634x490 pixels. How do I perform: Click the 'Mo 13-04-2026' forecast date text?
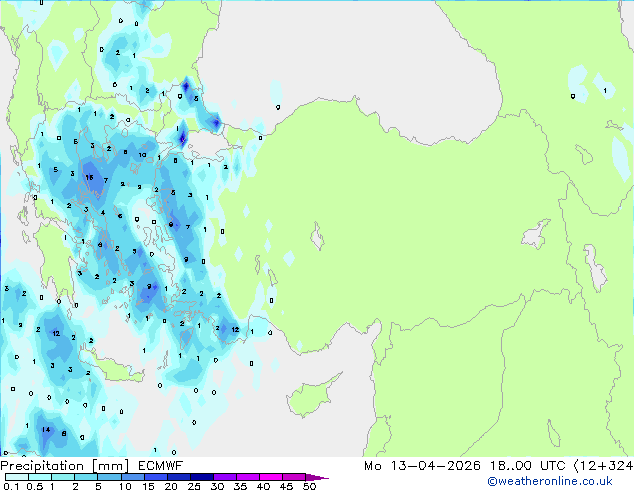click(422, 466)
